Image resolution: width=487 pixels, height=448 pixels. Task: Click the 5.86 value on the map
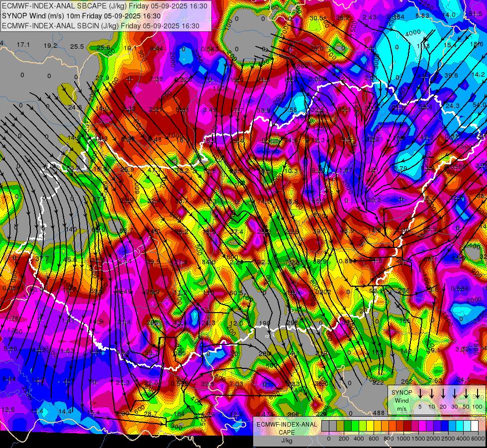pyautogui.click(x=10, y=349)
